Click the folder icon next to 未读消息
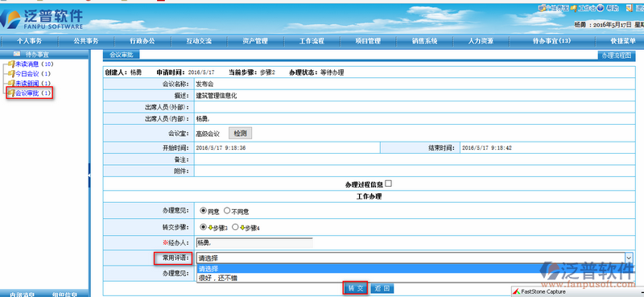Screen dimensions: 644x297 click(11, 64)
